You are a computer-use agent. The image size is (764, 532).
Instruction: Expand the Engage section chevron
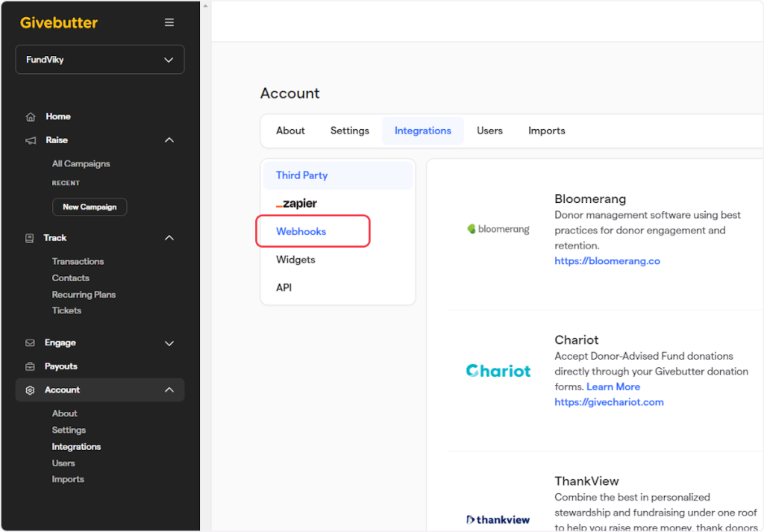click(169, 343)
